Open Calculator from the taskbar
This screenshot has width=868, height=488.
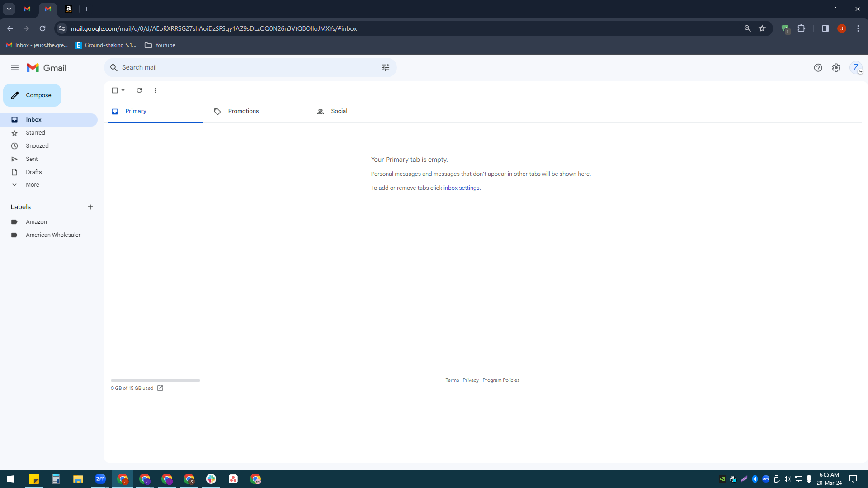point(56,479)
